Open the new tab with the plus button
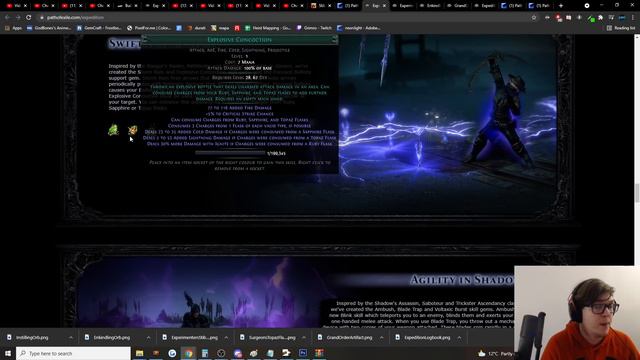640x360 pixels. click(560, 6)
